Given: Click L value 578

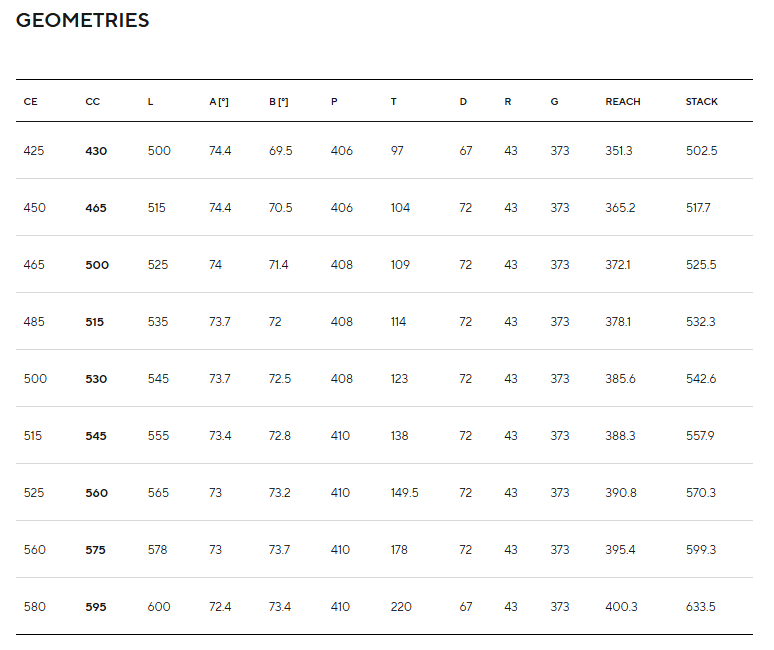Looking at the screenshot, I should point(158,550).
